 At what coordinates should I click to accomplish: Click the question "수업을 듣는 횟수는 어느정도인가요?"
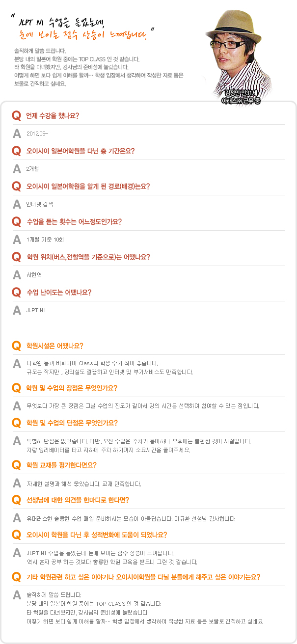click(74, 221)
